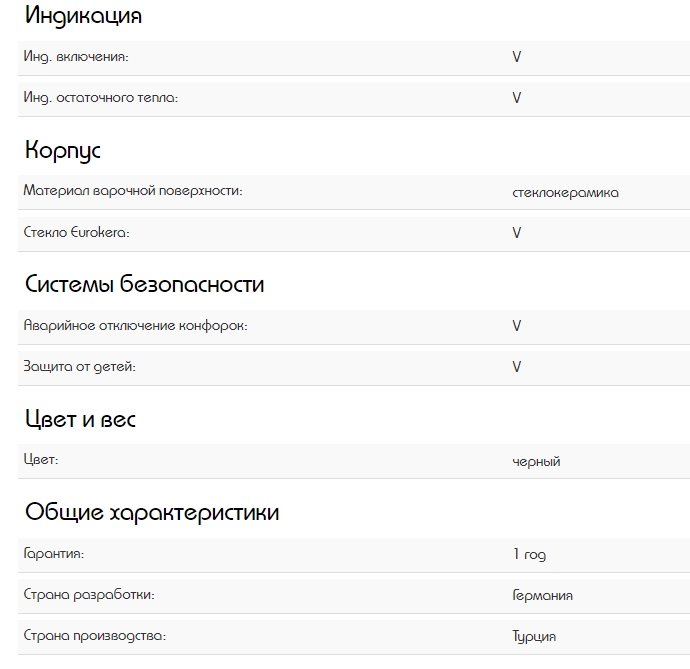Viewport: 690px width, 669px height.
Task: Click the V mark for "Защита от детей"
Action: coord(517,367)
